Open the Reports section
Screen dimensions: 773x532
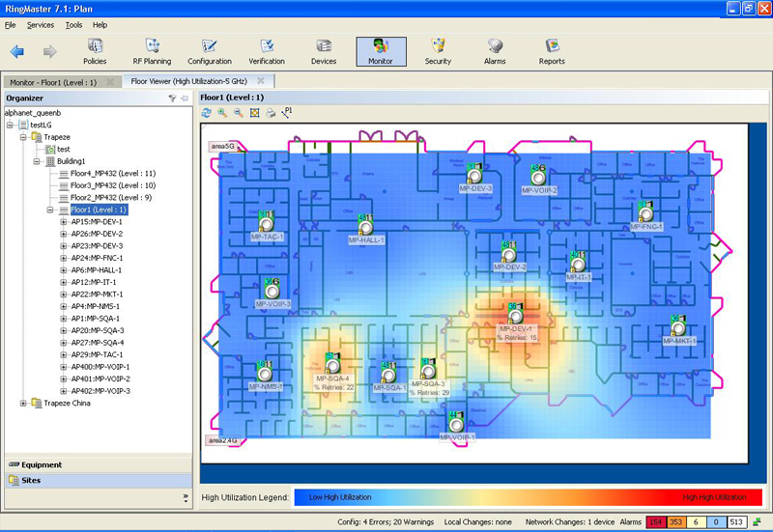pyautogui.click(x=552, y=52)
